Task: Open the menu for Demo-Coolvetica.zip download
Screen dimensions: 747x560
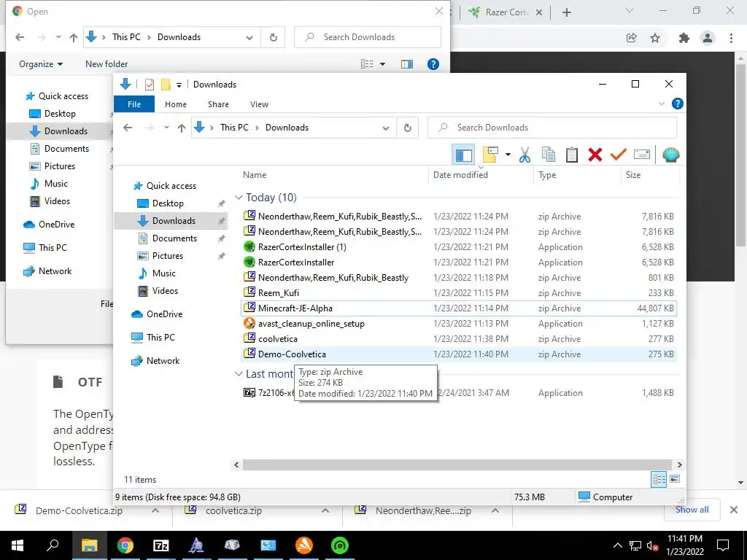Action: click(x=155, y=510)
